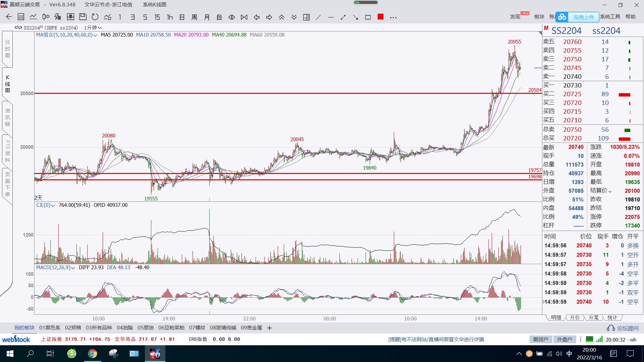644x362 pixels.
Task: Select the horizontal line drawing tool
Action: click(331, 17)
